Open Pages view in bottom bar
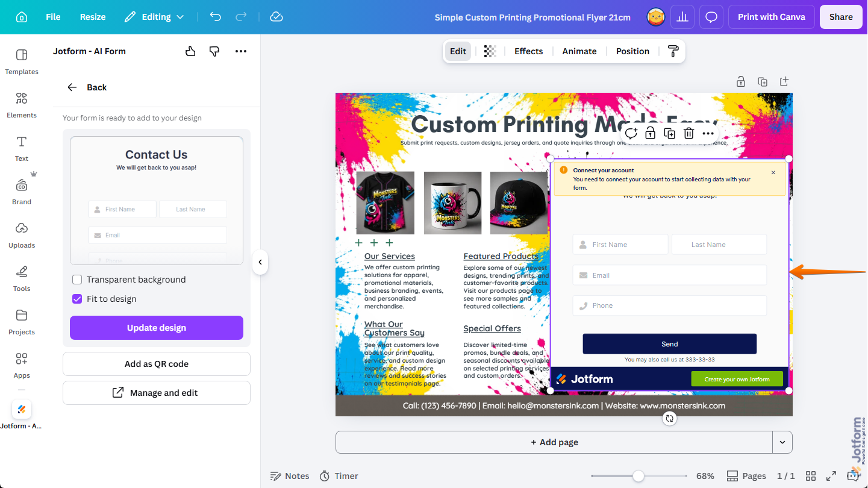This screenshot has height=488, width=868. pos(747,476)
